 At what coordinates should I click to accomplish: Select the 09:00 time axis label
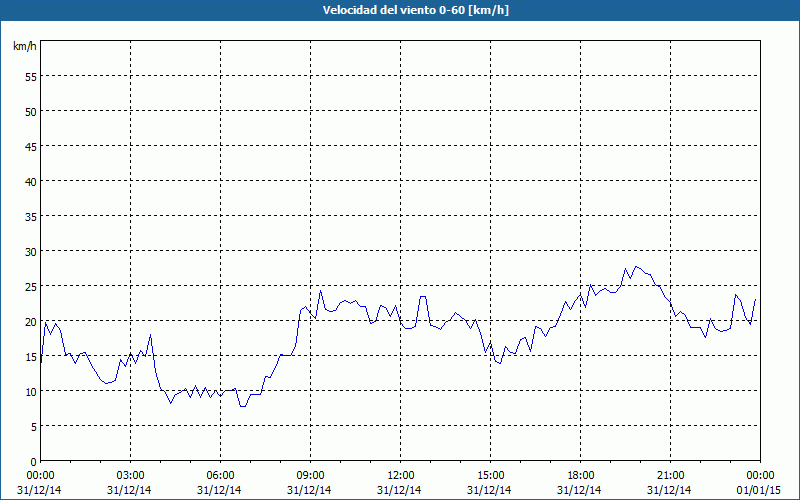pyautogui.click(x=310, y=476)
